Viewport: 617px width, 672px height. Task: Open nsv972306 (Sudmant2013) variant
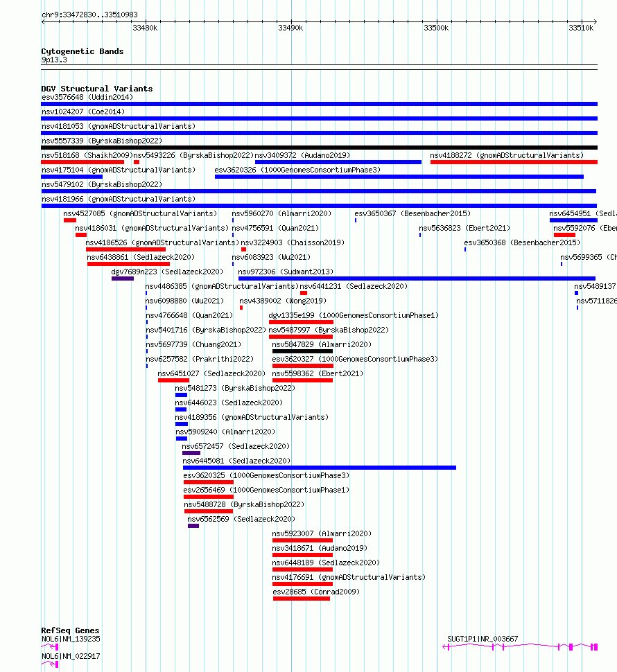[x=286, y=272]
